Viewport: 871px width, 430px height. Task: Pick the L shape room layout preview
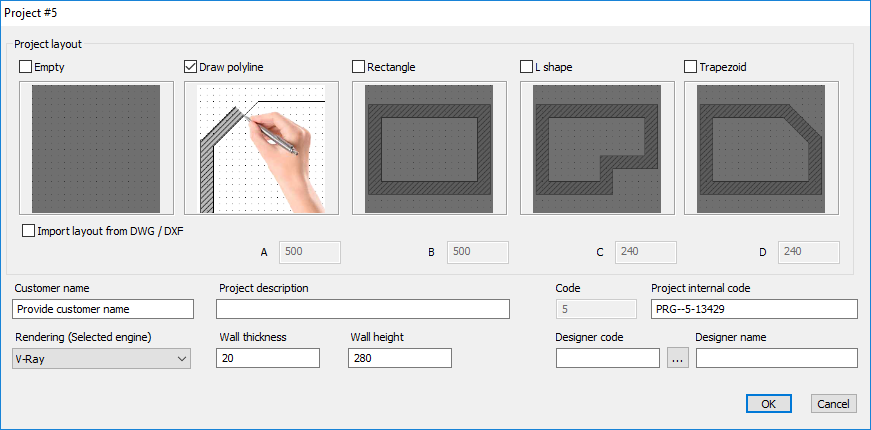[x=597, y=148]
